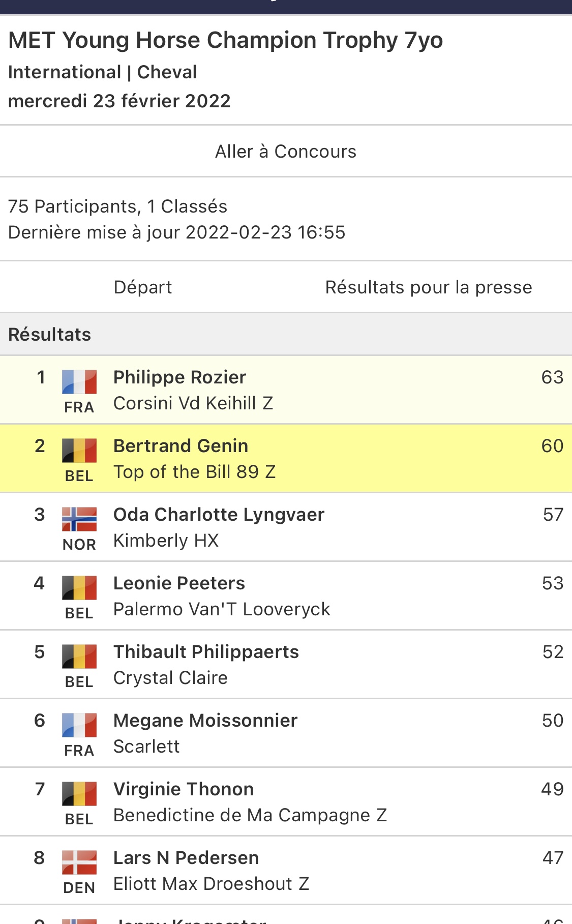The width and height of the screenshot is (572, 924).
Task: Select rider Thibault Philippaerts
Action: (206, 652)
